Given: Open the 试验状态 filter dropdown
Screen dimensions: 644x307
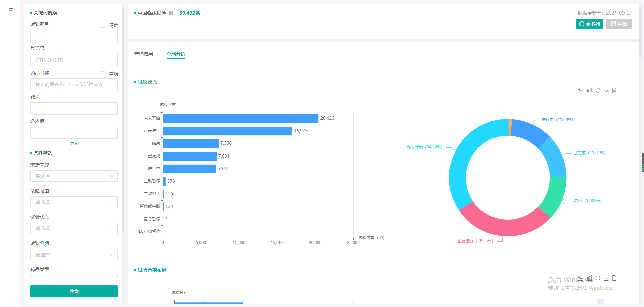Looking at the screenshot, I should pyautogui.click(x=74, y=228).
